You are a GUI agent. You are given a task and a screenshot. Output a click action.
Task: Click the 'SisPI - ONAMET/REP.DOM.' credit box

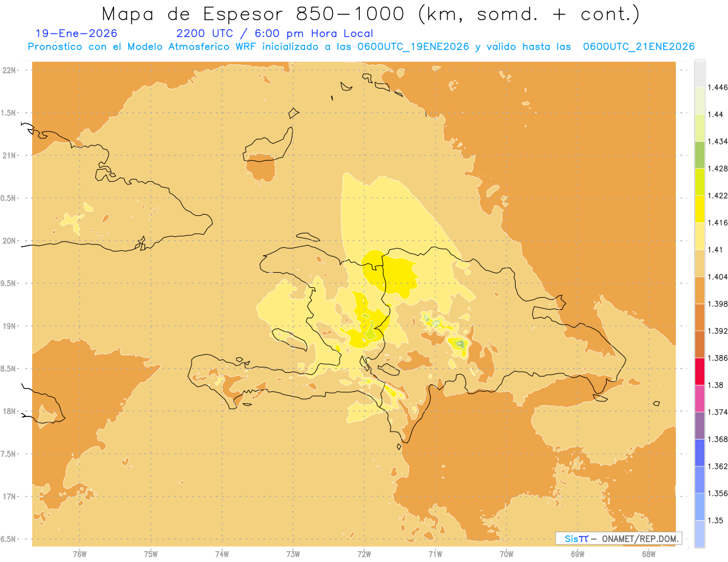(619, 538)
